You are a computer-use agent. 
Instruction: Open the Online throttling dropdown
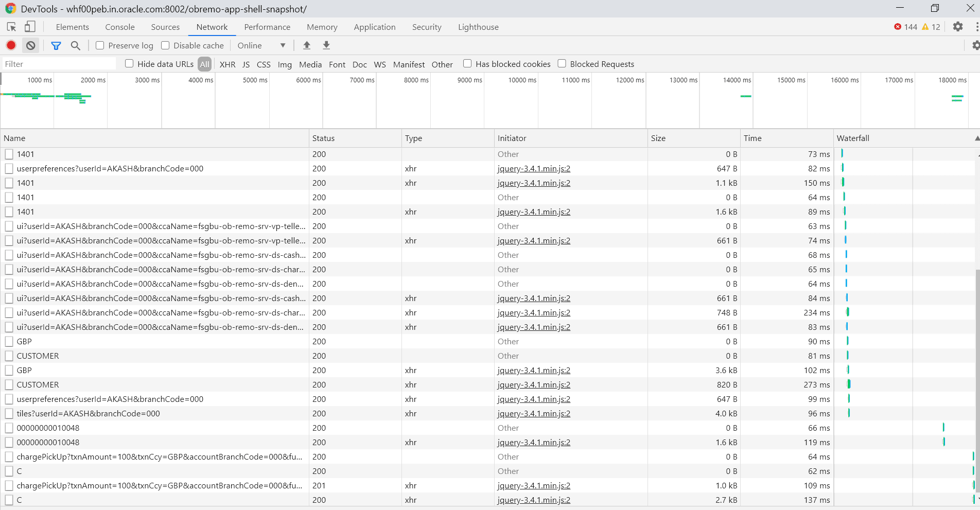pos(261,45)
